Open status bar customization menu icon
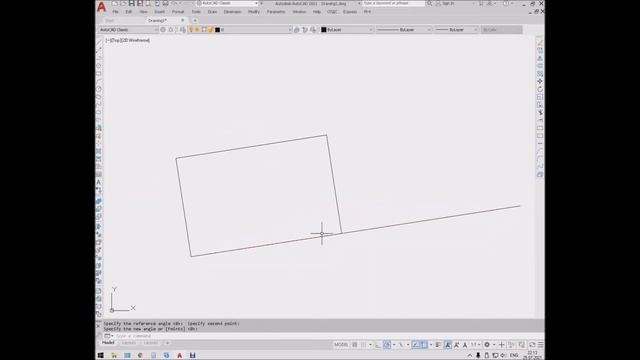Viewport: 640px width, 360px height. 540,345
